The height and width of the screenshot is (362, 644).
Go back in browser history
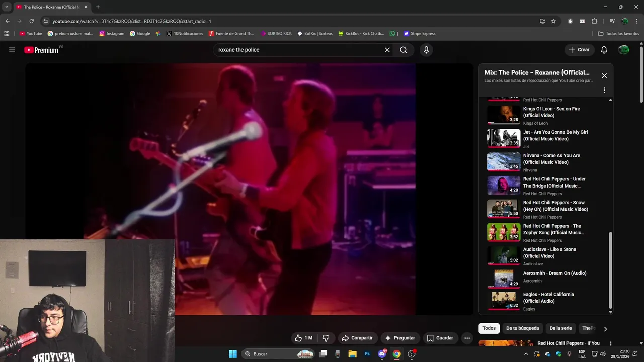pyautogui.click(x=7, y=21)
